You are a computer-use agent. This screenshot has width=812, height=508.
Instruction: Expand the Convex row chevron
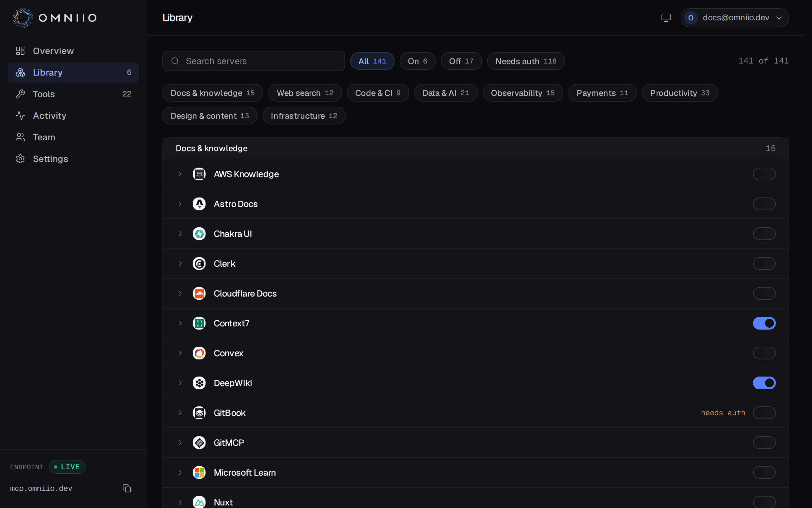180,353
